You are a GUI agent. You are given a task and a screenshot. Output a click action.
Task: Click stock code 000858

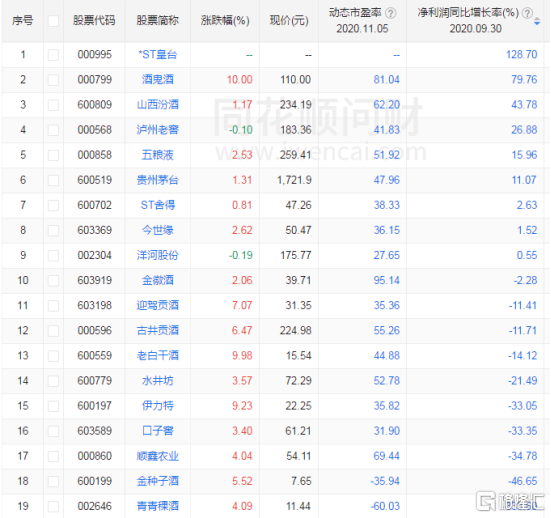[x=95, y=155]
